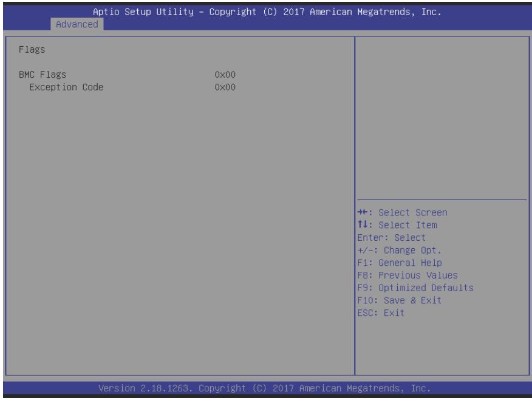Click the Enter: Select hint
The image size is (532, 398).
(x=391, y=238)
